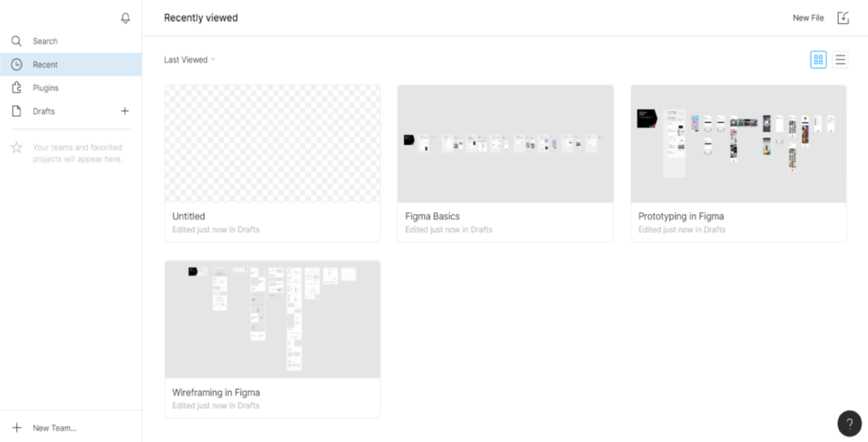
Task: Select Drafts in the sidebar
Action: (44, 111)
